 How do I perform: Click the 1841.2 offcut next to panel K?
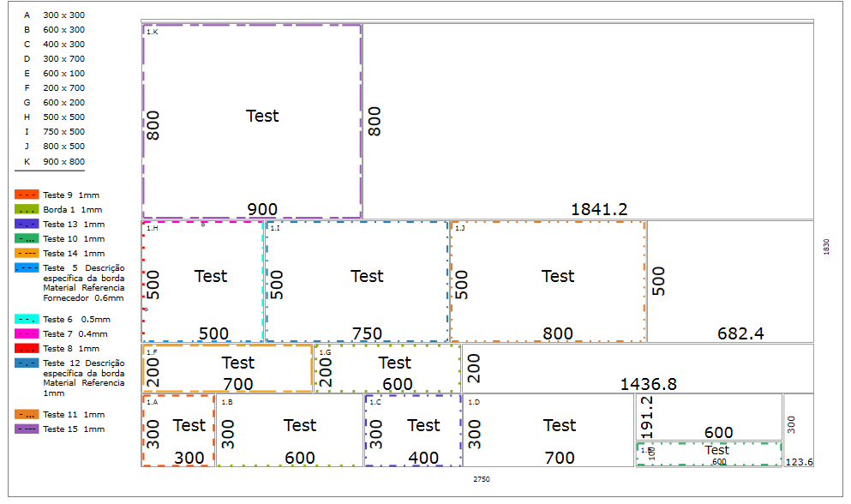(588, 122)
